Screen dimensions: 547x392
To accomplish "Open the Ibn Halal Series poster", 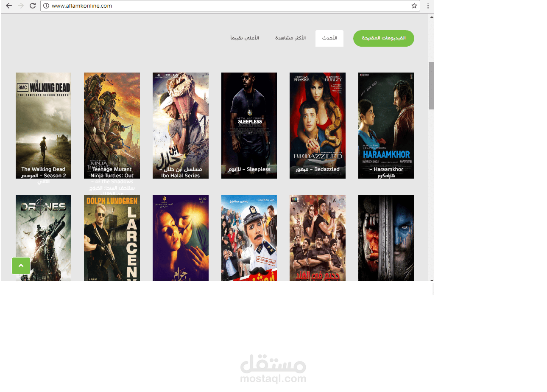I will click(x=181, y=126).
